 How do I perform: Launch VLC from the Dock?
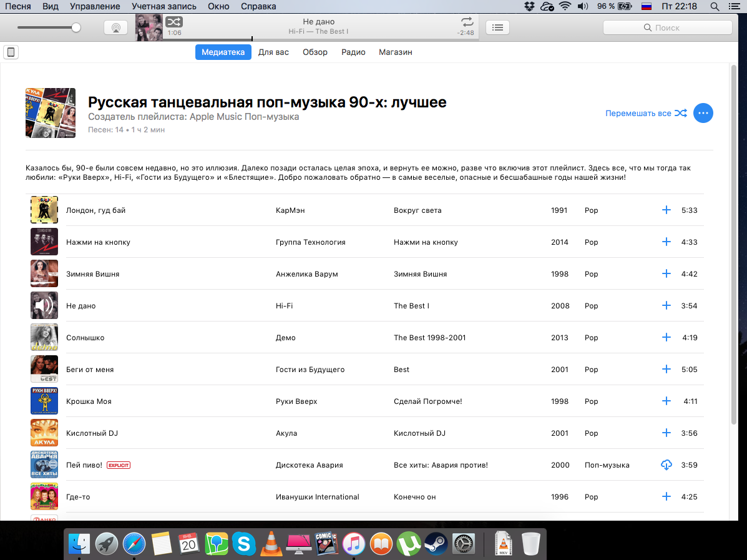click(271, 544)
